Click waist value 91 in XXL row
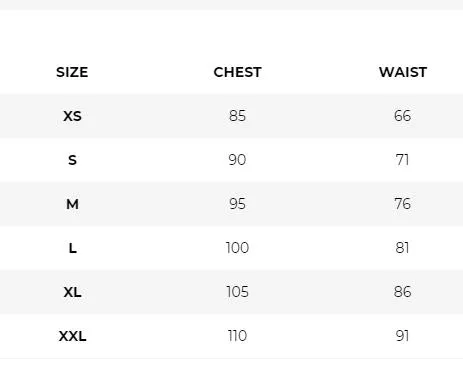 pos(402,336)
